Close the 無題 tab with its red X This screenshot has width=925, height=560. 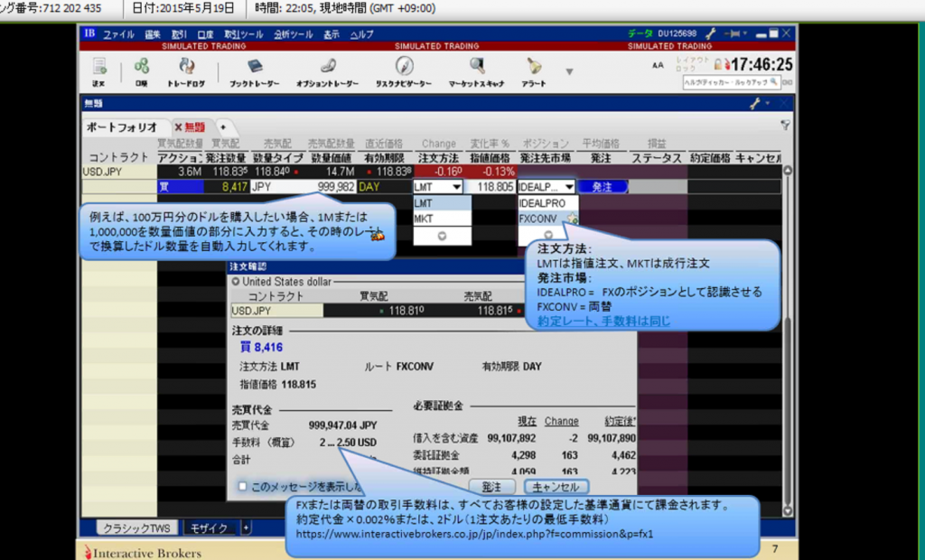point(178,127)
